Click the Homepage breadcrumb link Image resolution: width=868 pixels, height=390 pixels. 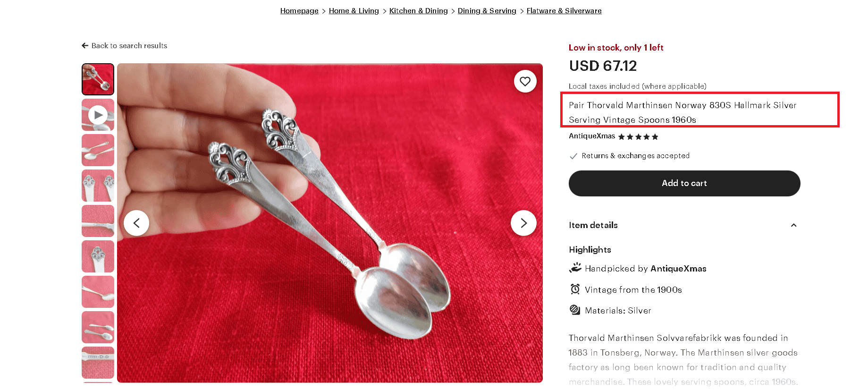(x=299, y=10)
